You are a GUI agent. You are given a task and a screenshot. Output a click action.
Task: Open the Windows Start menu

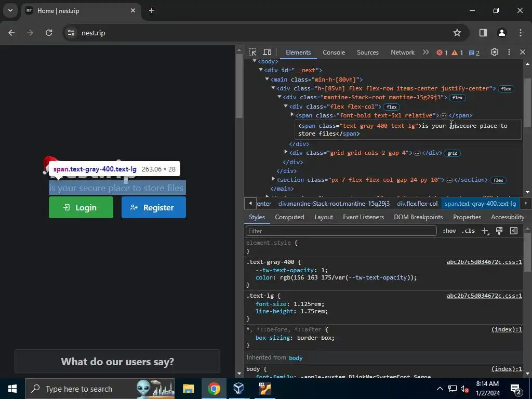click(12, 389)
